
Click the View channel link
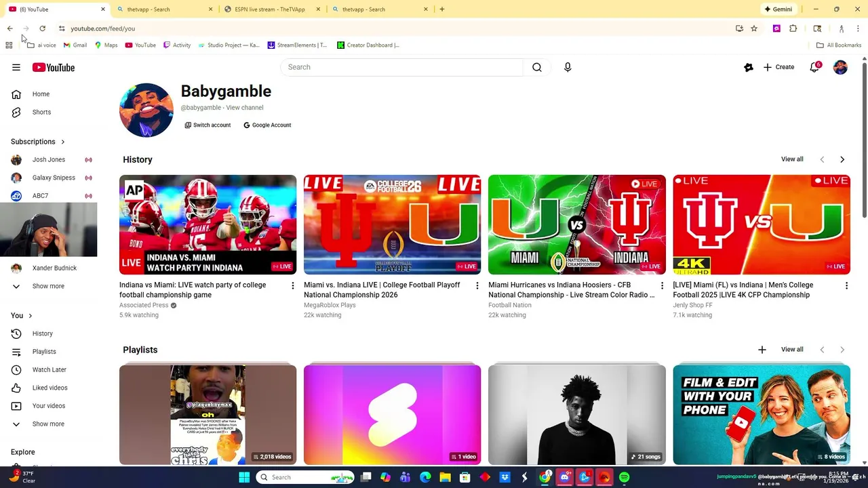pyautogui.click(x=245, y=108)
